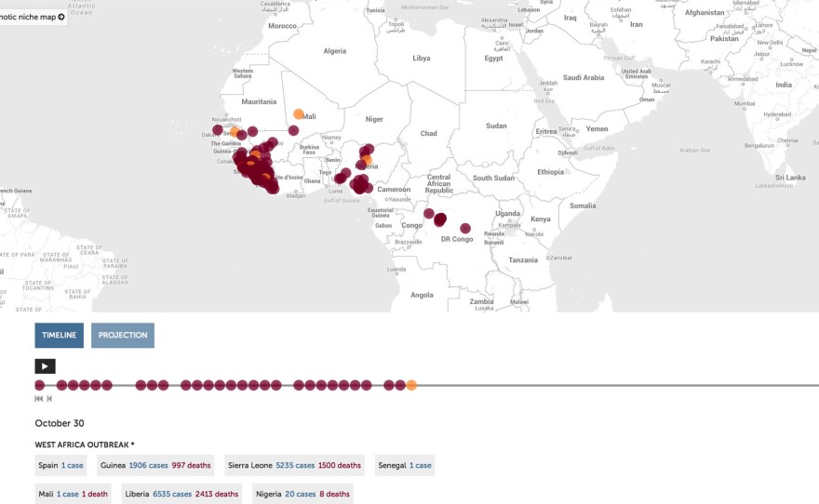The height and width of the screenshot is (504, 819).
Task: Click the Liberia 6535 cases box
Action: click(181, 494)
